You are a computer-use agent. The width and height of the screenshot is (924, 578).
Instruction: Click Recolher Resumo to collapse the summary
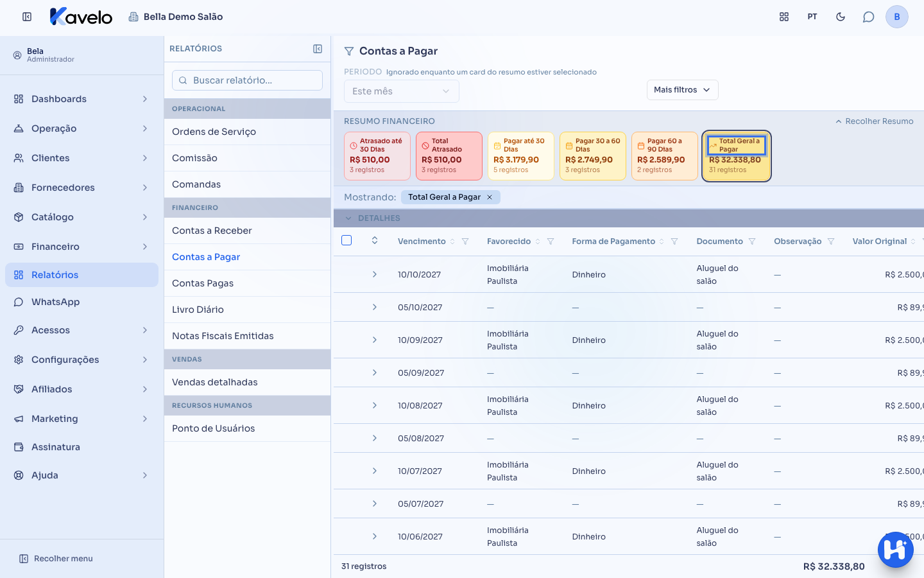(x=874, y=121)
